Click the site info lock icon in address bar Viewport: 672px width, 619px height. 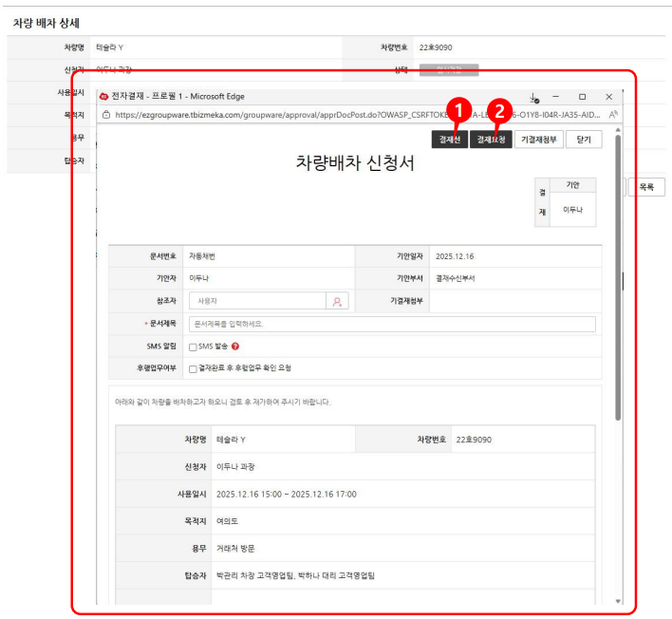tap(106, 114)
